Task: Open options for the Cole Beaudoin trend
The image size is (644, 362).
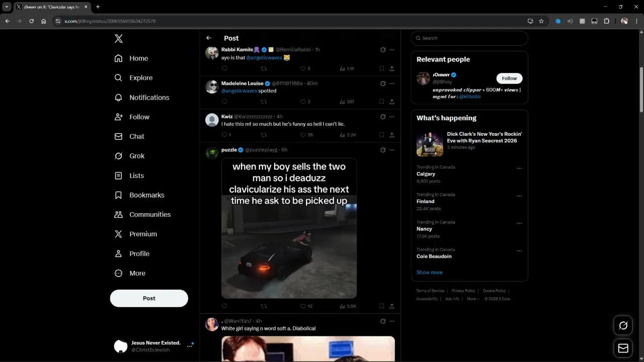Action: click(519, 251)
